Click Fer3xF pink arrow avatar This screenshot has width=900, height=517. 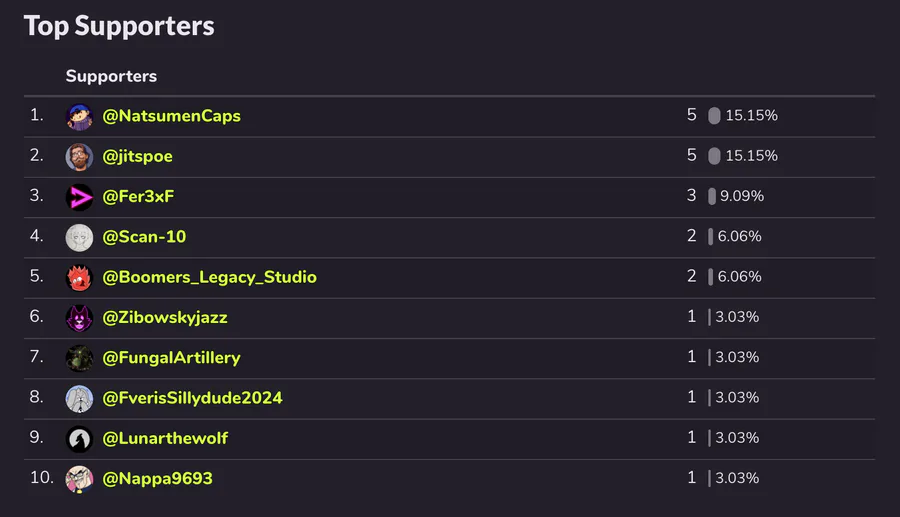(80, 197)
